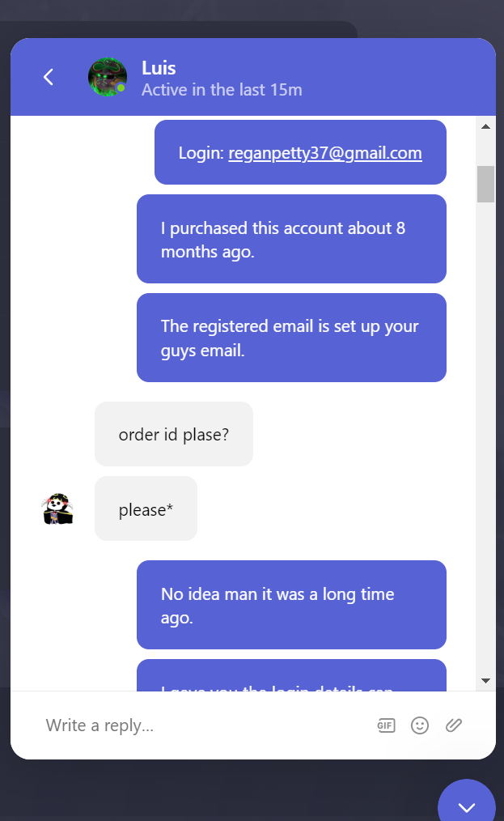Click the 'No idea man' message
The width and height of the screenshot is (504, 821).
point(291,605)
